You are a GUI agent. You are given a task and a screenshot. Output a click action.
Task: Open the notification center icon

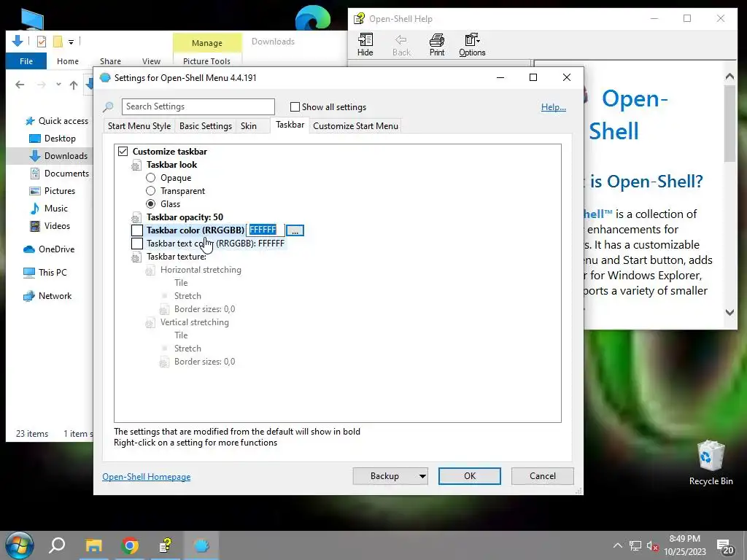tap(724, 547)
